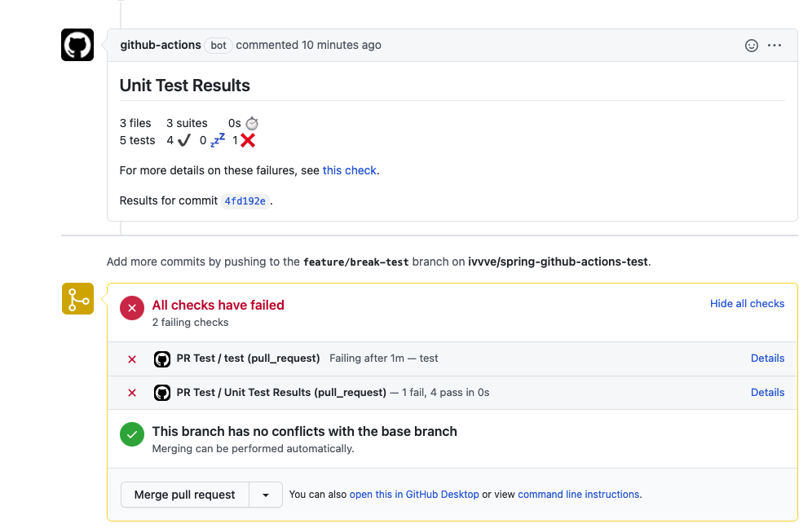Click the github-actions bot avatar

pyautogui.click(x=77, y=45)
